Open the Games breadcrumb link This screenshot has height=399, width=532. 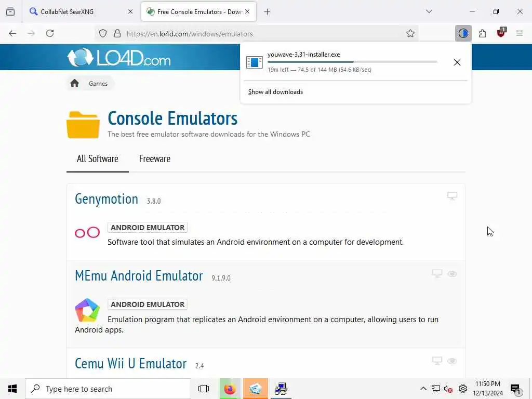click(98, 84)
